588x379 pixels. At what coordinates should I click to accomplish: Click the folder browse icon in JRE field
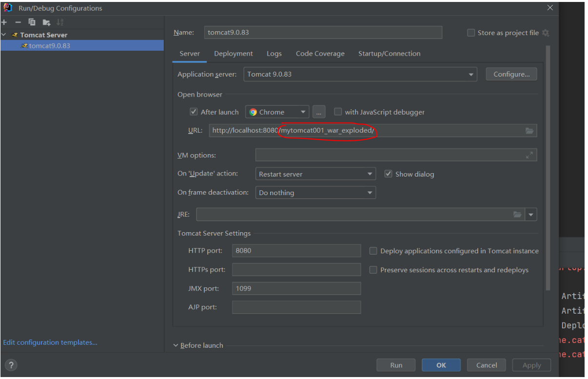tap(517, 215)
